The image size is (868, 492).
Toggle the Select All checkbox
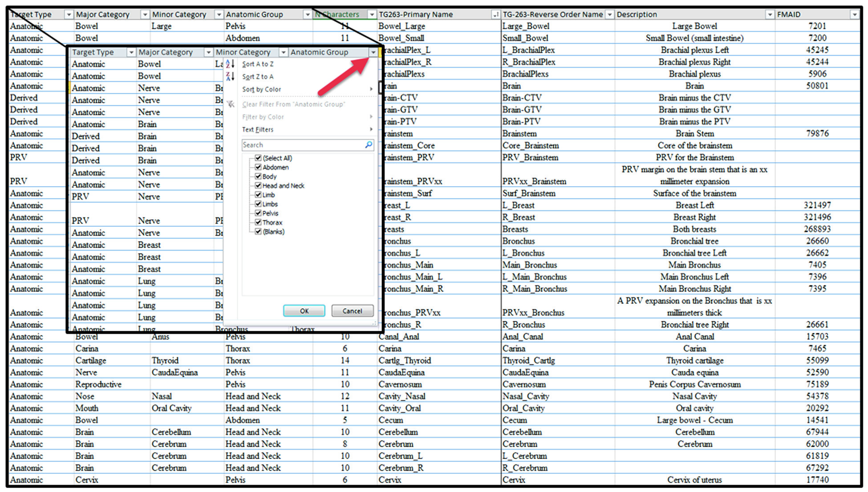tap(259, 158)
